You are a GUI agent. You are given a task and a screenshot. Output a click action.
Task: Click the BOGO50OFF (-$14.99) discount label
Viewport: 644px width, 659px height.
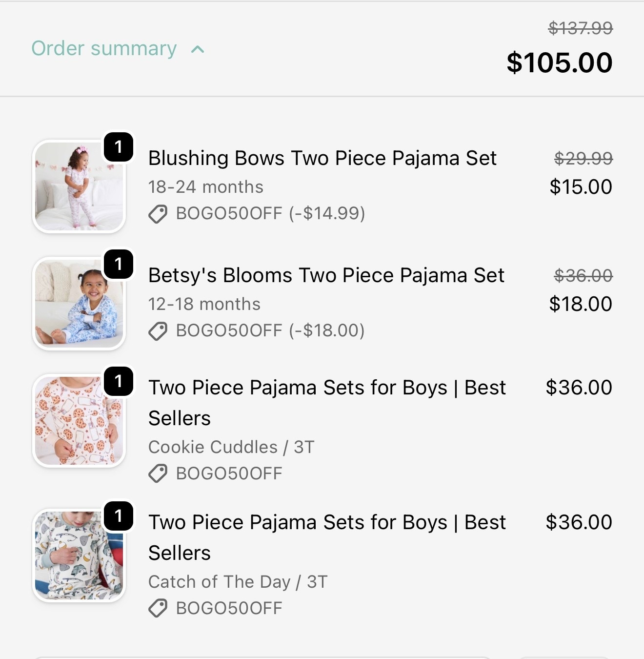270,213
